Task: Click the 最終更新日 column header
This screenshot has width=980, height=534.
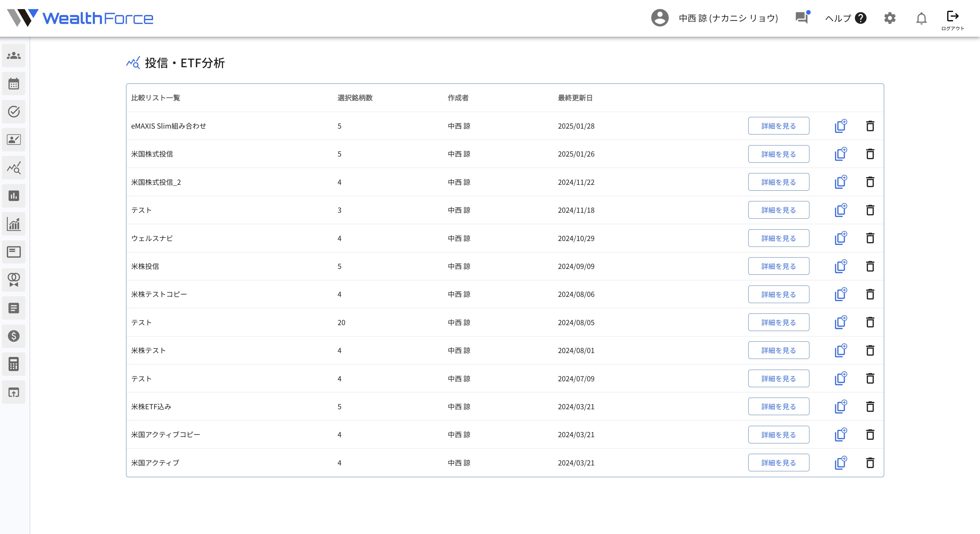Action: pos(575,98)
